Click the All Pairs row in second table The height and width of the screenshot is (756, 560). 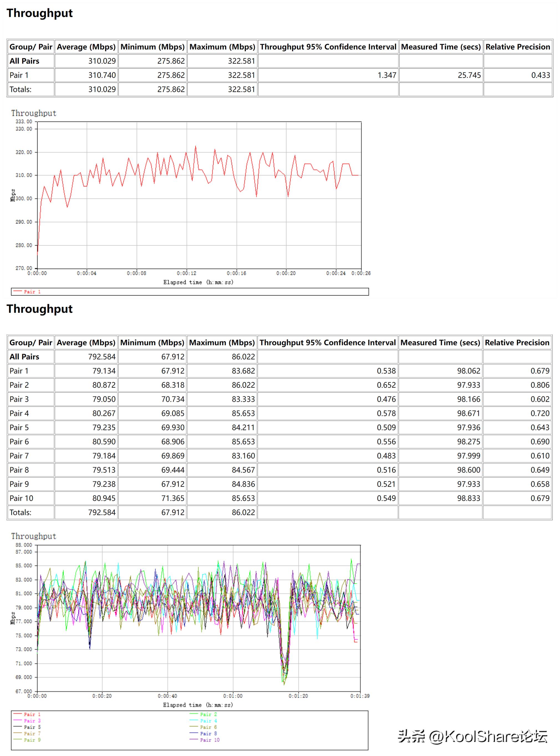click(x=24, y=357)
